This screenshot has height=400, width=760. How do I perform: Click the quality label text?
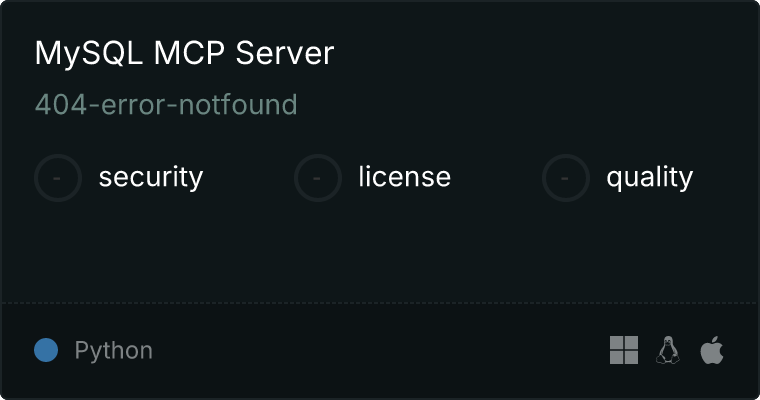point(649,178)
